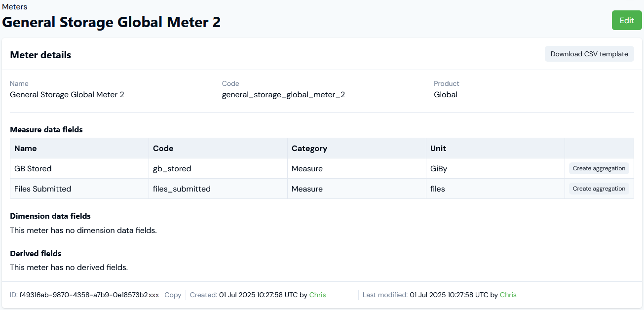Click Measure category in Files Submitted row
Image resolution: width=644 pixels, height=310 pixels.
pyautogui.click(x=356, y=189)
